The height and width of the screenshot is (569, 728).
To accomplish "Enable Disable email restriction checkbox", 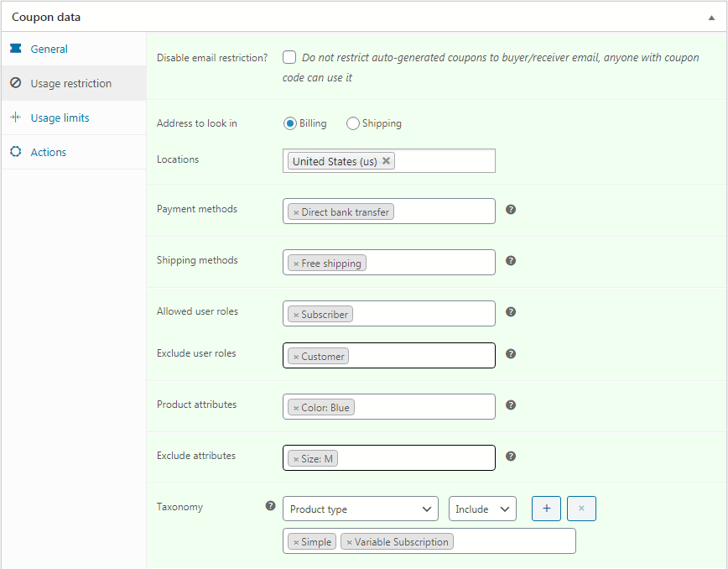I will click(289, 57).
